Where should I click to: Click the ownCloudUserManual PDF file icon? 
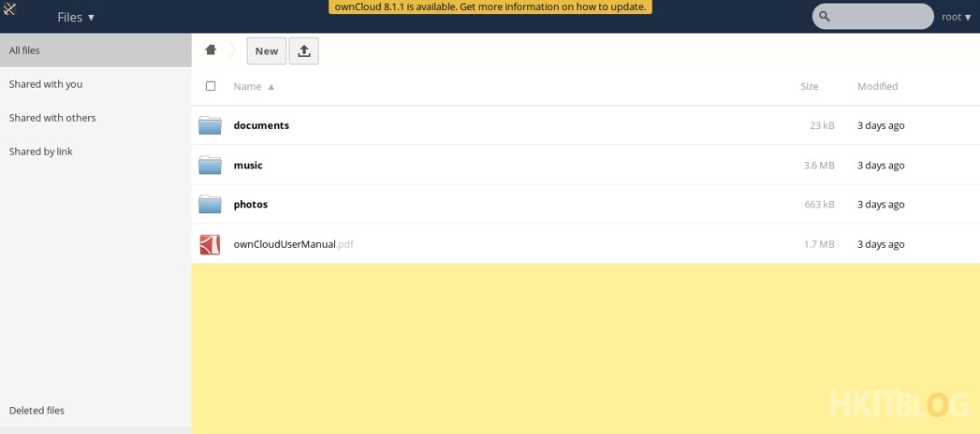tap(210, 244)
